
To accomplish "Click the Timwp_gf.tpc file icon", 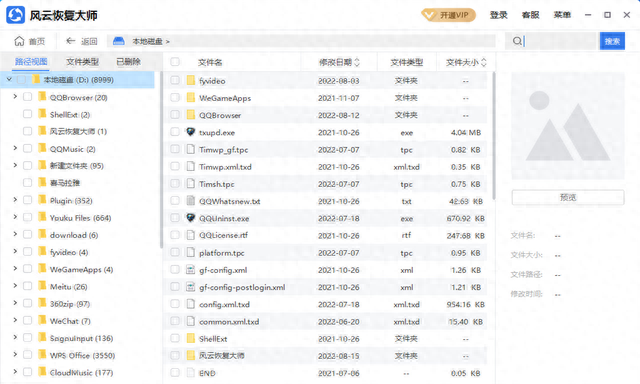I will (x=191, y=149).
